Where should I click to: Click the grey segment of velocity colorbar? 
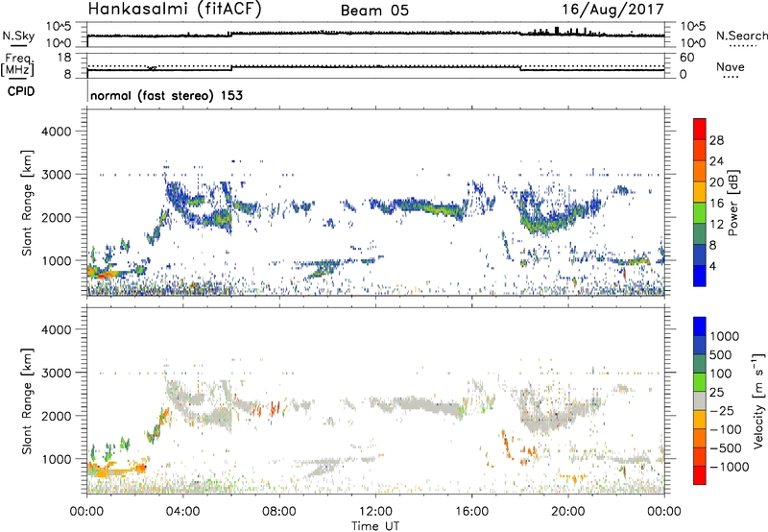[700, 401]
